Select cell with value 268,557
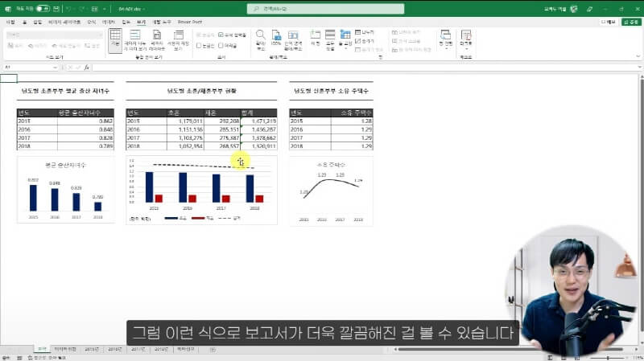Viewport: 644px width, 361px height. 222,146
